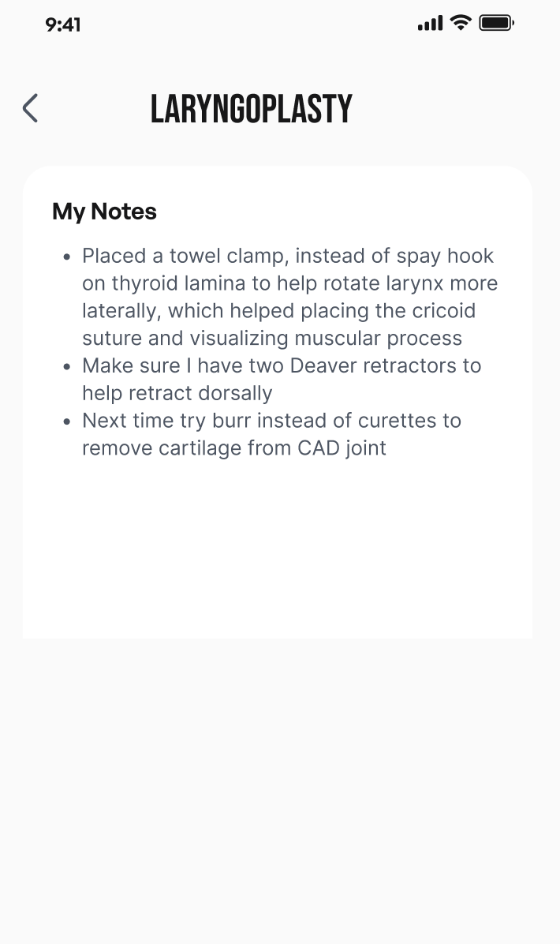
Task: Tap the cellular signal strength icon
Action: [x=430, y=24]
